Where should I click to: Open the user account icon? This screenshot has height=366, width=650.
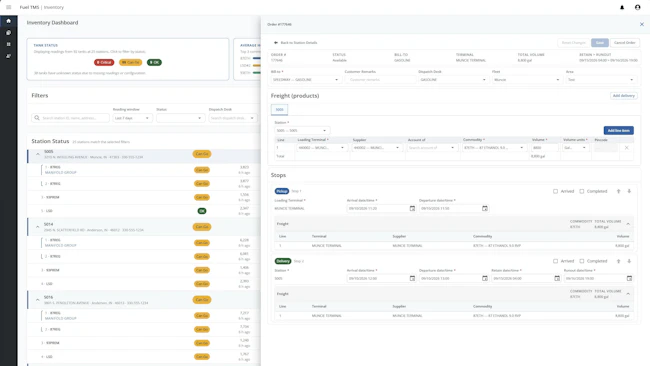point(638,7)
